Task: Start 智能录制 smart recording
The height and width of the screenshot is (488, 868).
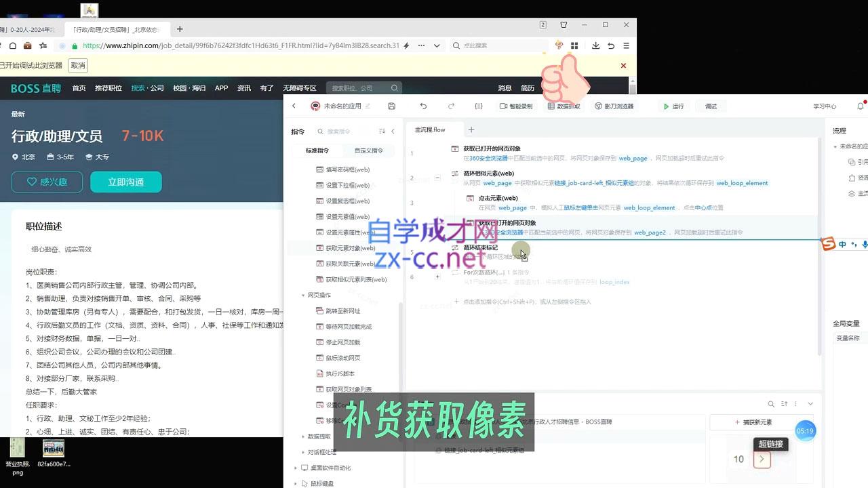Action: point(516,106)
